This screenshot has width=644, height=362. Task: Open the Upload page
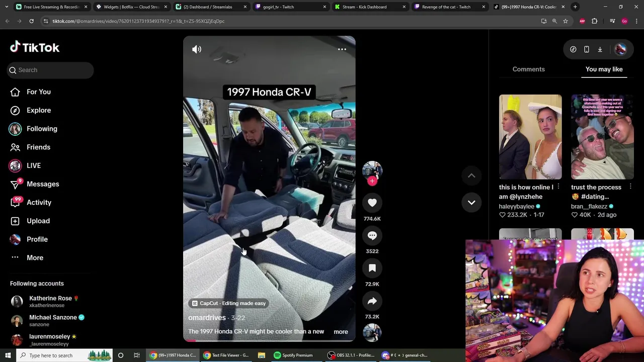coord(38,221)
